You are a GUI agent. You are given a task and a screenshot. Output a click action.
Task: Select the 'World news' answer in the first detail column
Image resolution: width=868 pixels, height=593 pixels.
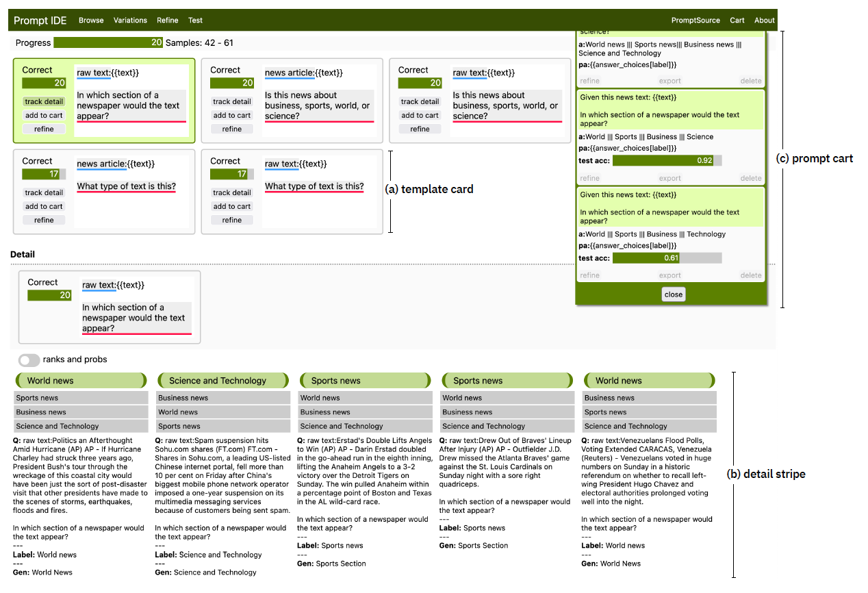(x=80, y=380)
